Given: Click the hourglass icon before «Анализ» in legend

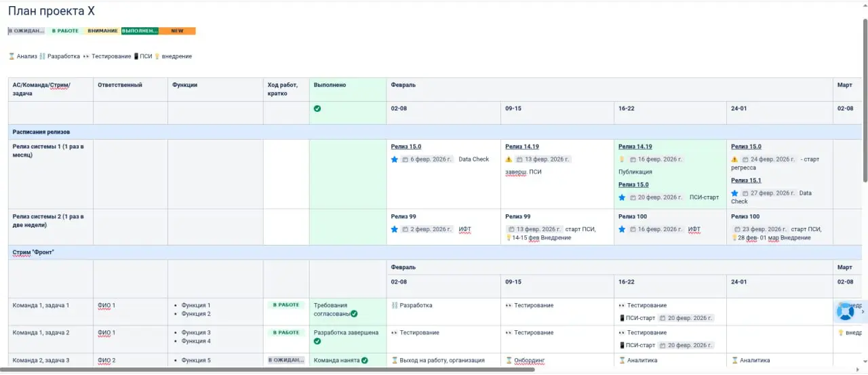Looking at the screenshot, I should [12, 56].
